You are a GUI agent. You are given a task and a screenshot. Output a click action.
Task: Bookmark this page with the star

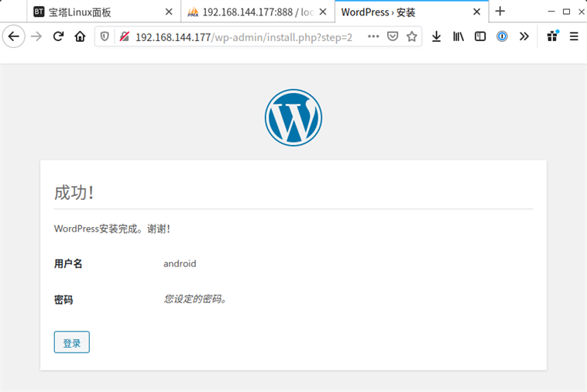coord(411,36)
